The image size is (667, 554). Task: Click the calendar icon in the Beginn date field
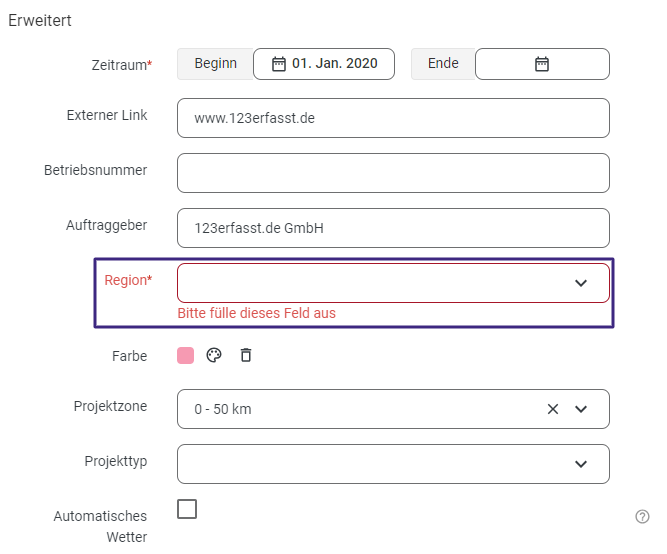[279, 64]
